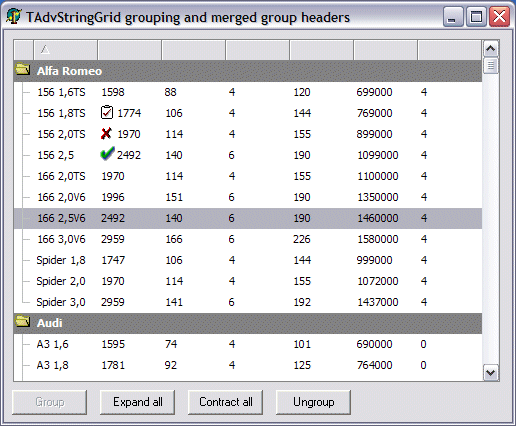516x426 pixels.
Task: Select the 156 1,8TS cell
Action: point(61,113)
